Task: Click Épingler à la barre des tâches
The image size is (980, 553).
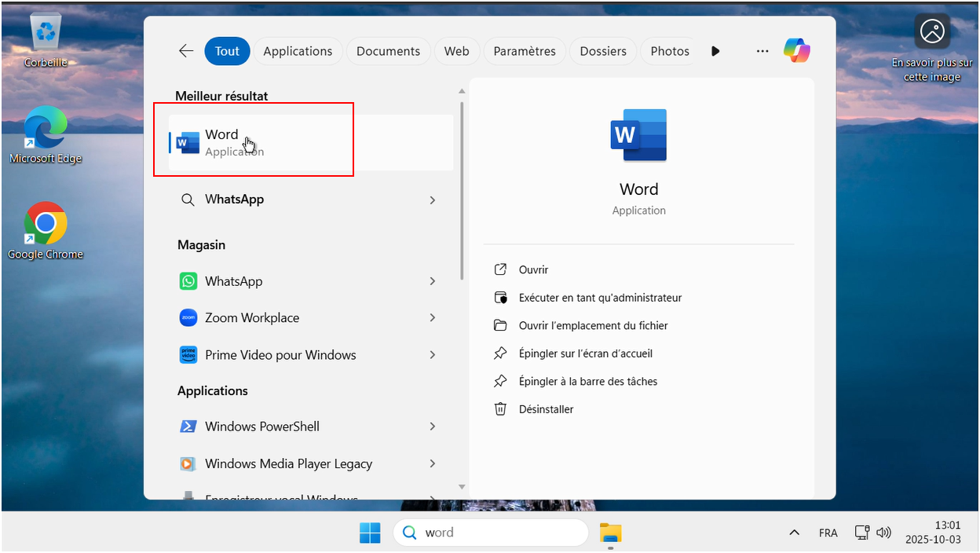Action: (x=587, y=381)
